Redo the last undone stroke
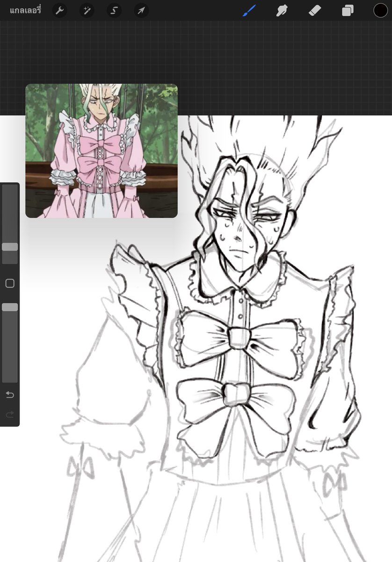 coord(10,414)
